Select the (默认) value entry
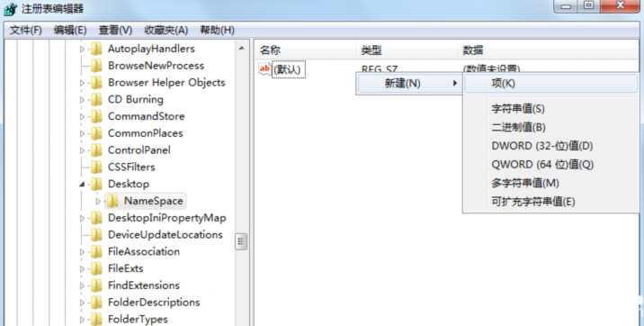The width and height of the screenshot is (644, 326). pyautogui.click(x=289, y=69)
